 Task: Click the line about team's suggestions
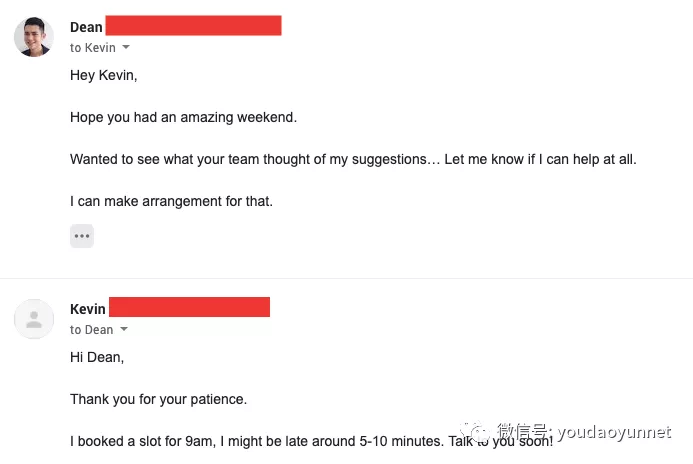(353, 159)
